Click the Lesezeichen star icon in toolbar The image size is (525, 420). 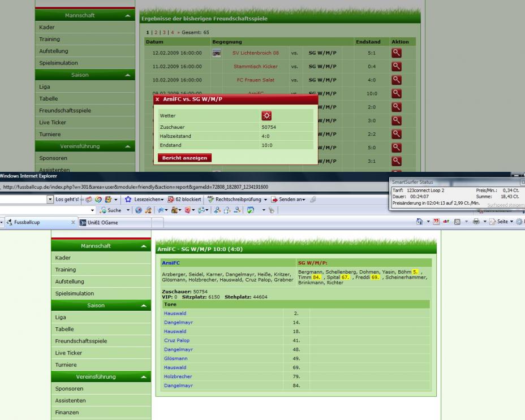[128, 200]
